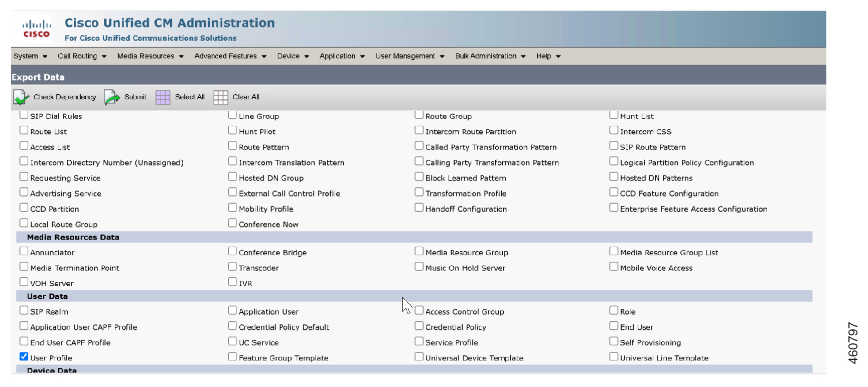This screenshot has height=387, width=868.
Task: Click the Cisco logo icon
Action: 37,29
